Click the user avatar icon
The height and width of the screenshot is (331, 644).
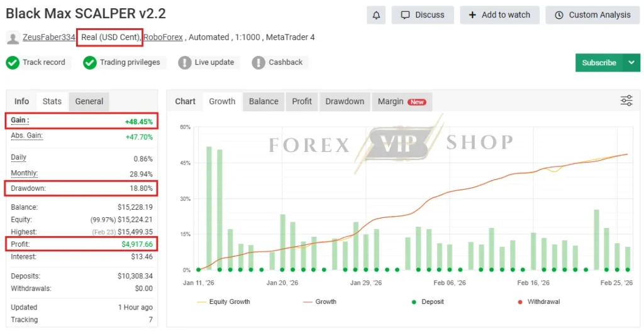pos(13,38)
